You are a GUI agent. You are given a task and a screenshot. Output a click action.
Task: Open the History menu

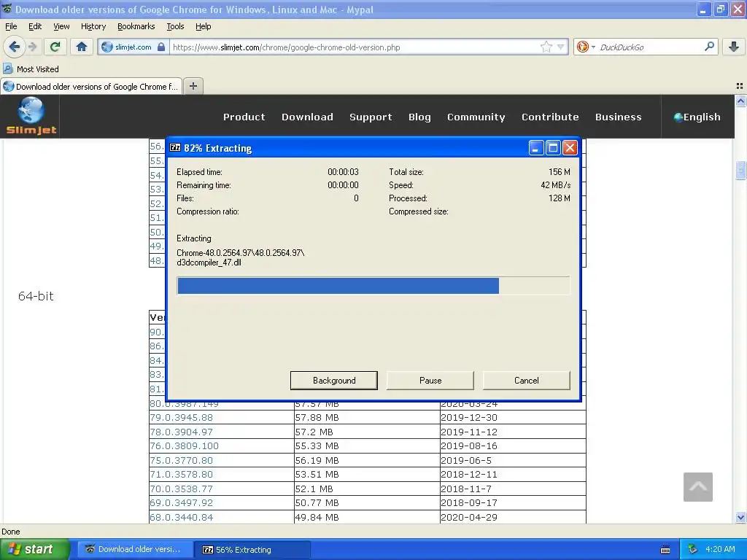[93, 26]
